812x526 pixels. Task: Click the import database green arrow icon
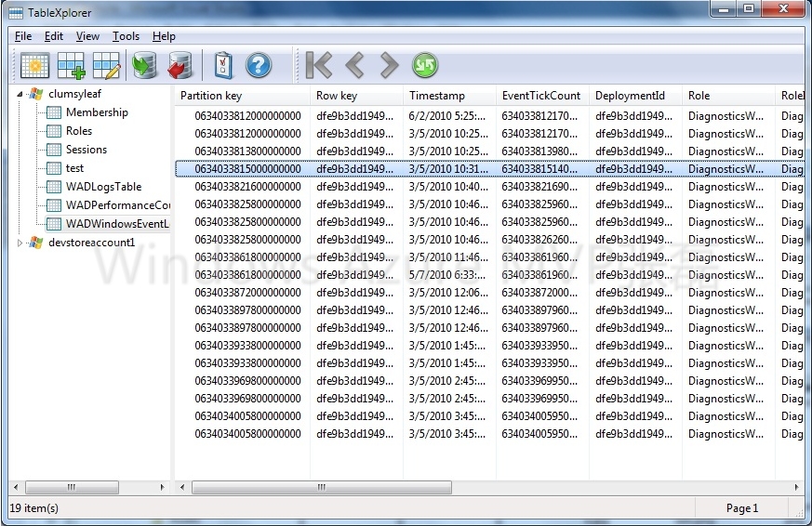point(144,65)
